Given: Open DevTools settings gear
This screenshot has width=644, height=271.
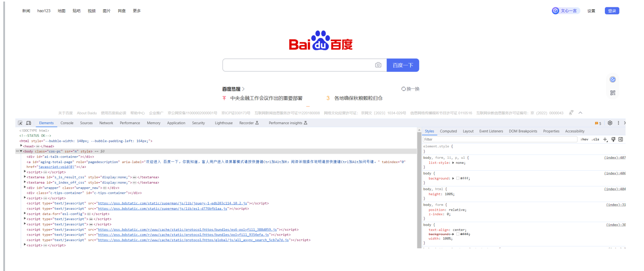Looking at the screenshot, I should click(x=610, y=123).
